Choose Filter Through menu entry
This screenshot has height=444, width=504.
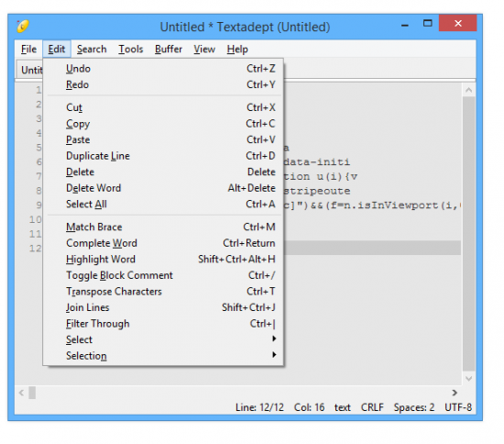pos(163,323)
